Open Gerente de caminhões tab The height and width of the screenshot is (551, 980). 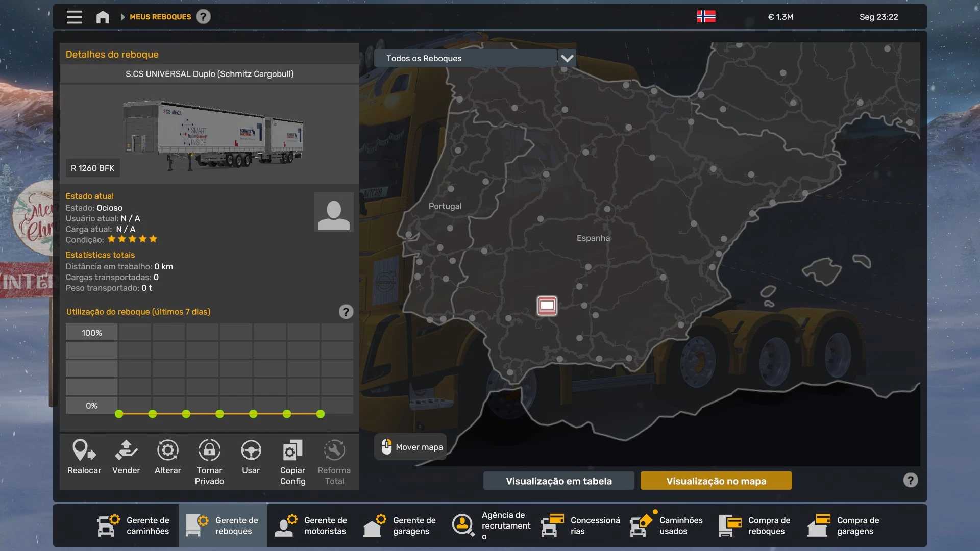pyautogui.click(x=134, y=525)
